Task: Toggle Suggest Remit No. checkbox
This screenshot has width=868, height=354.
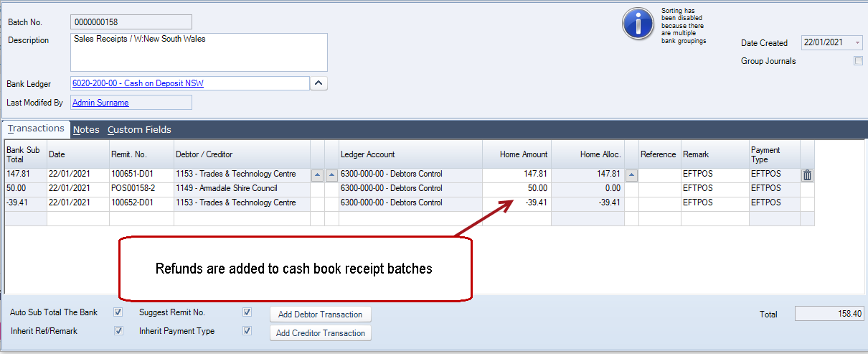Action: point(247,312)
